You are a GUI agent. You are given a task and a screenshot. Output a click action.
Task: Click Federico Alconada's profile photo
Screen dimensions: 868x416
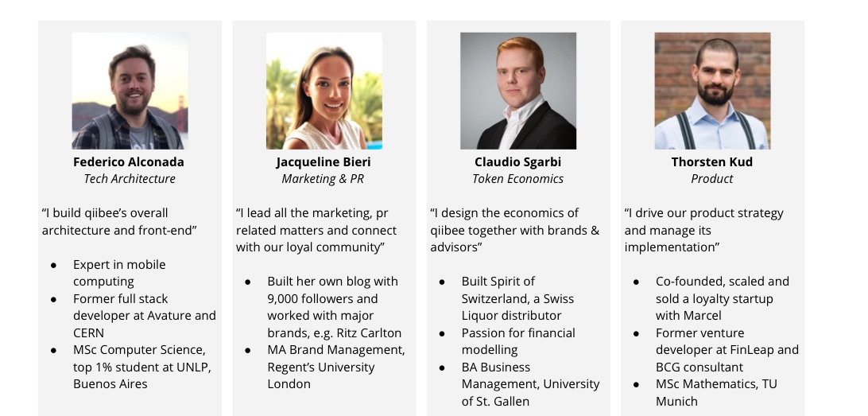pyautogui.click(x=130, y=91)
